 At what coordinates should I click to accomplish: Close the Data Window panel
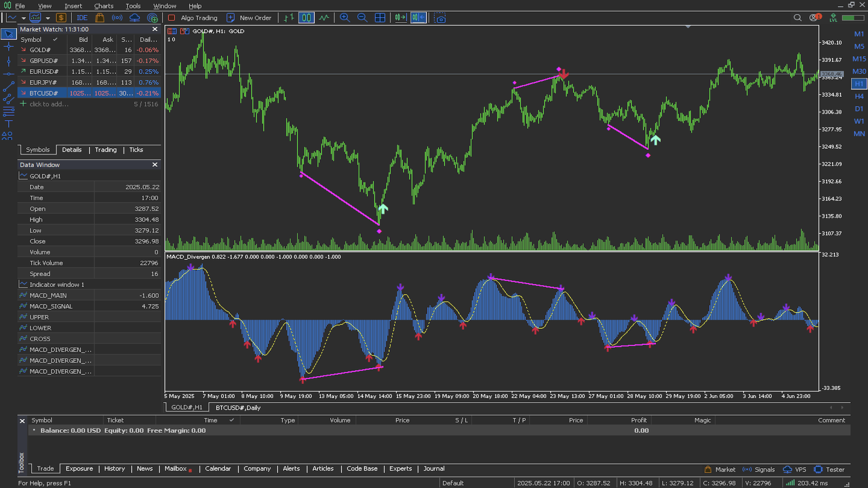[x=155, y=164]
